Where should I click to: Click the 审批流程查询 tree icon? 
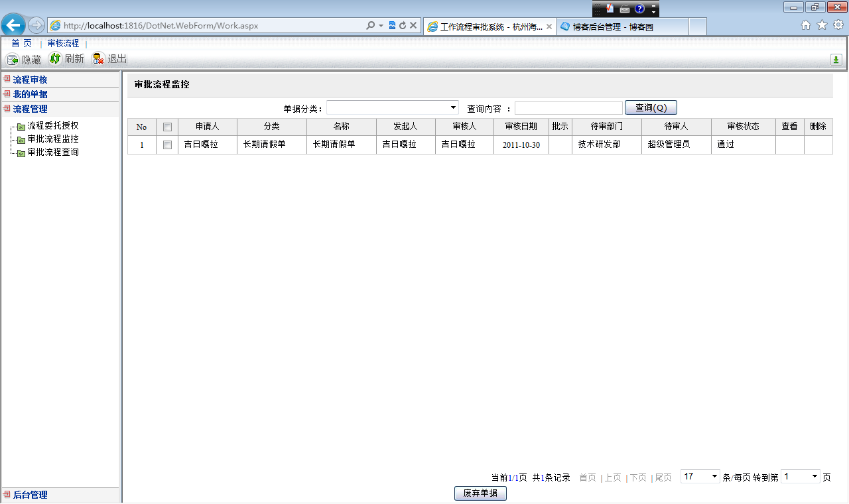(21, 153)
